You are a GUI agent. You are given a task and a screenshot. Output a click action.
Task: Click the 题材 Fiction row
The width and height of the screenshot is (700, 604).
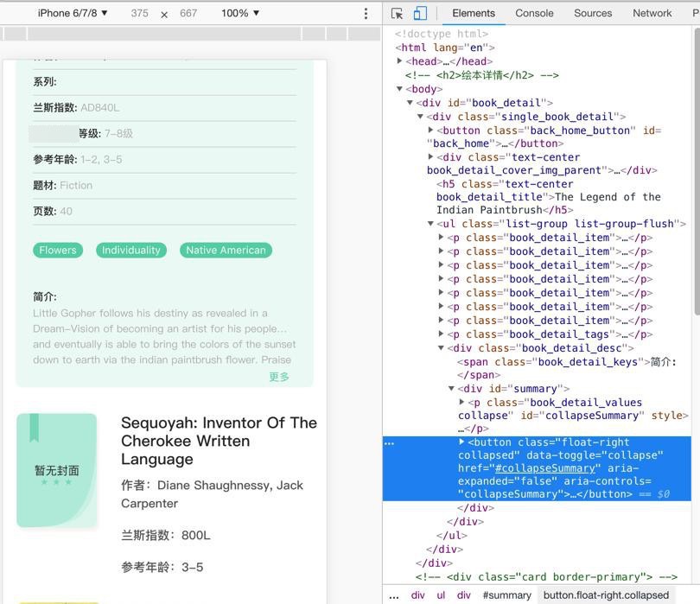point(164,185)
